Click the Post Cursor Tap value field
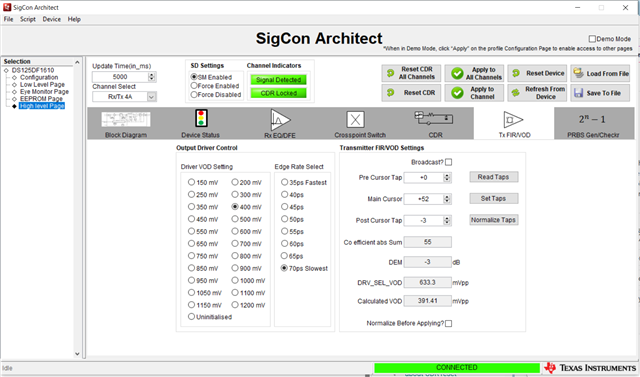Screen dimensions: 640x377 [x=424, y=220]
